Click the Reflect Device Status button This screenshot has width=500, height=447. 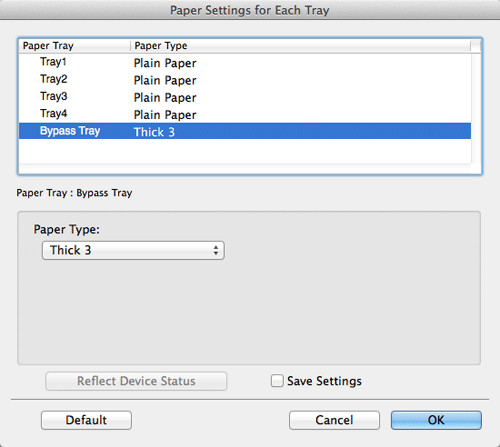(x=136, y=381)
